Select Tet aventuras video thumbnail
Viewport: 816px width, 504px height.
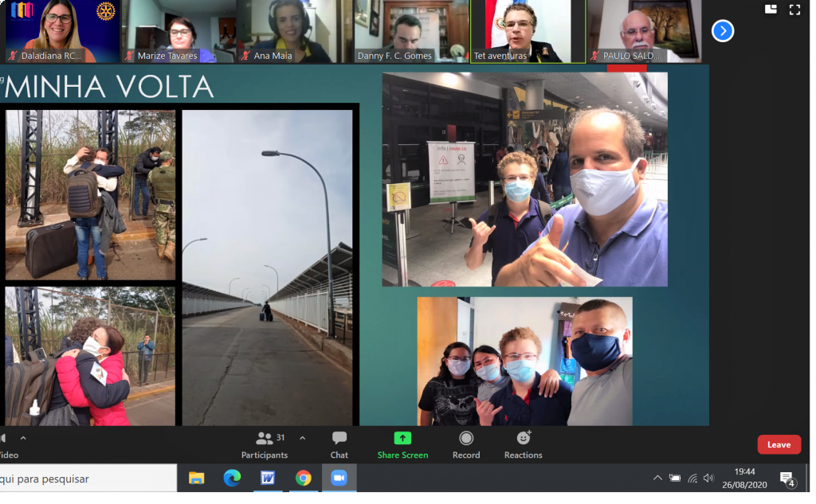coord(528,32)
